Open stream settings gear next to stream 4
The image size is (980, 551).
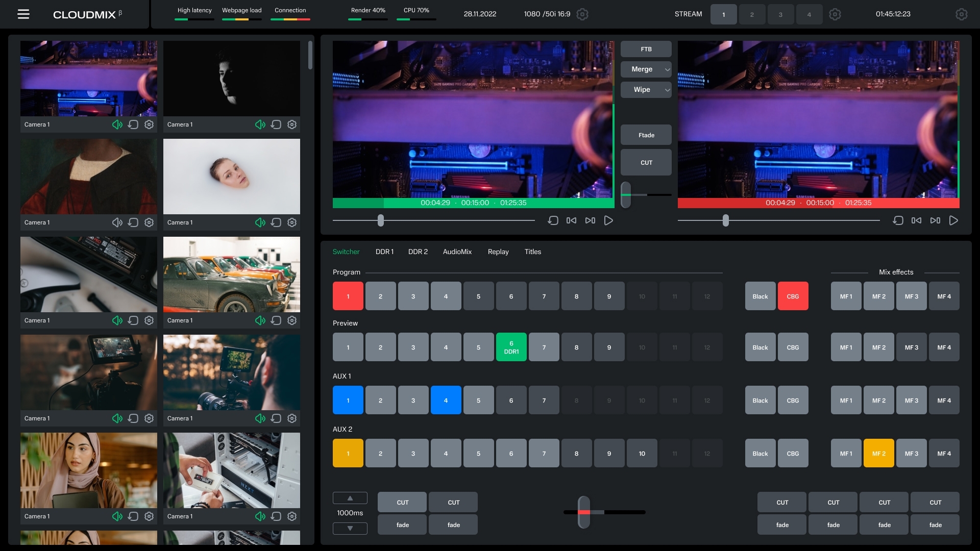point(835,14)
